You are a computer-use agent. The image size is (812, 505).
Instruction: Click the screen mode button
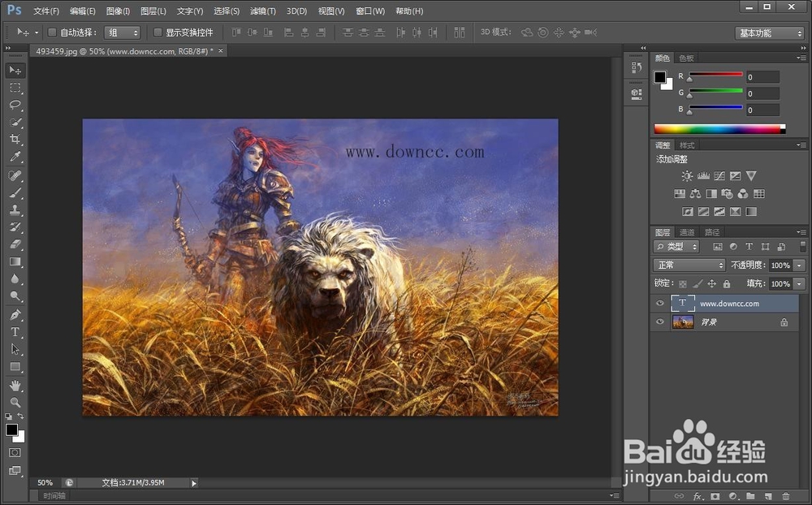coord(15,470)
